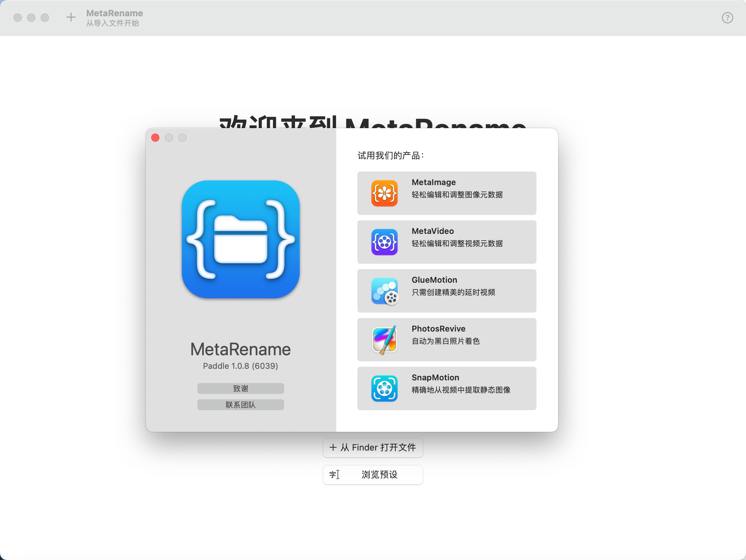
Task: Click the 致谢 button
Action: [x=241, y=388]
